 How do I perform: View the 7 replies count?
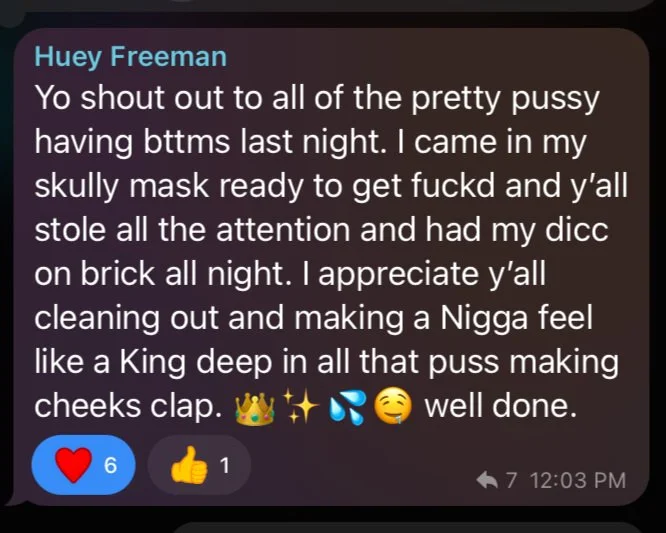(511, 480)
